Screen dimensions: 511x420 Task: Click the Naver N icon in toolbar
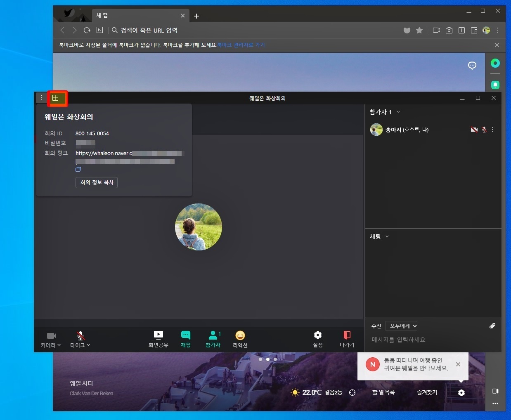click(x=99, y=30)
